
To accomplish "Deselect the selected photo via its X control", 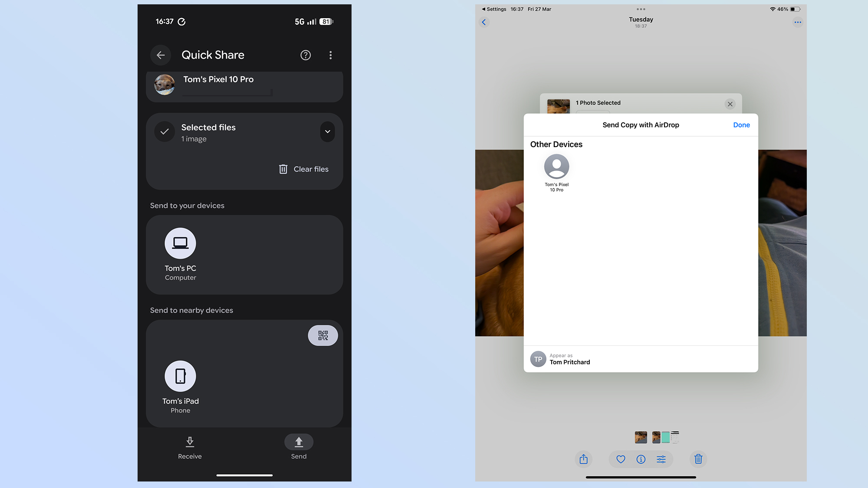I will tap(730, 104).
